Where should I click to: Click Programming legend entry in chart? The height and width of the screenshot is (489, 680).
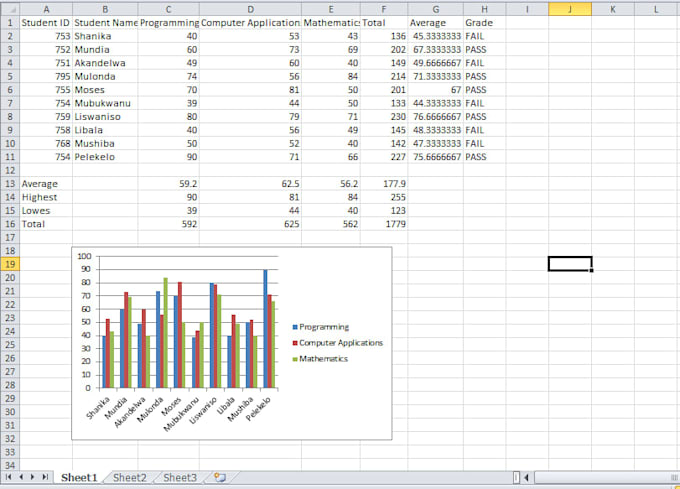(321, 327)
